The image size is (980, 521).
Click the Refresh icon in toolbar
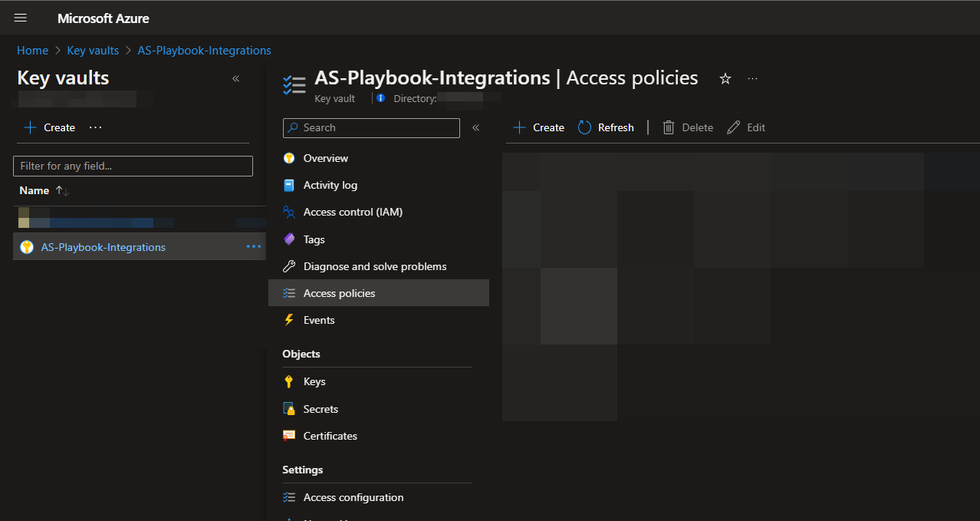(x=585, y=127)
